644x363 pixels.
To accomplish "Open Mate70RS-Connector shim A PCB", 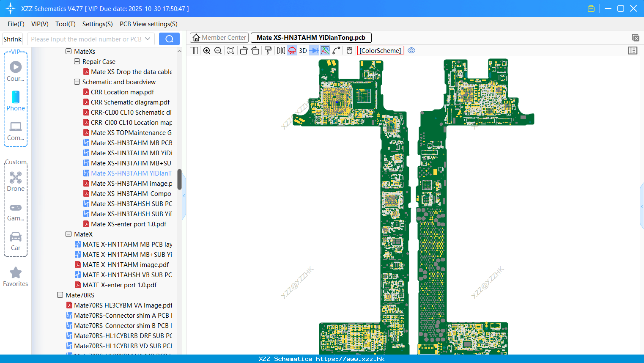I will click(119, 315).
